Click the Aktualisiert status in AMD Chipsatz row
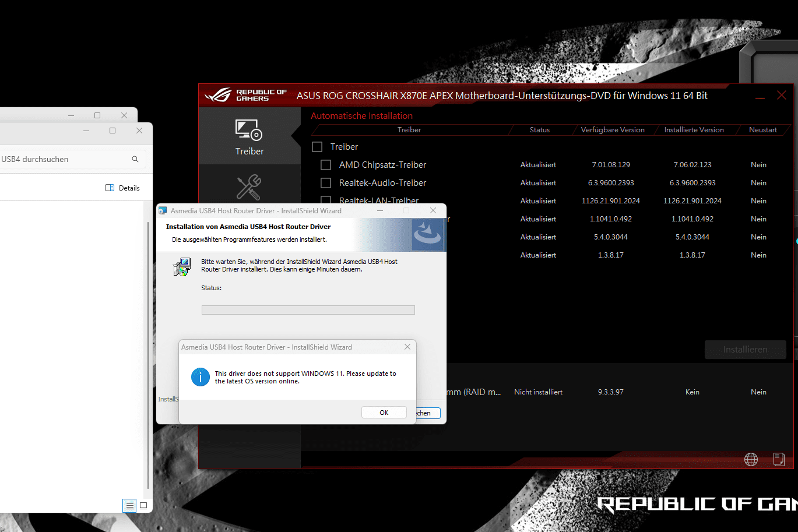 tap(538, 165)
